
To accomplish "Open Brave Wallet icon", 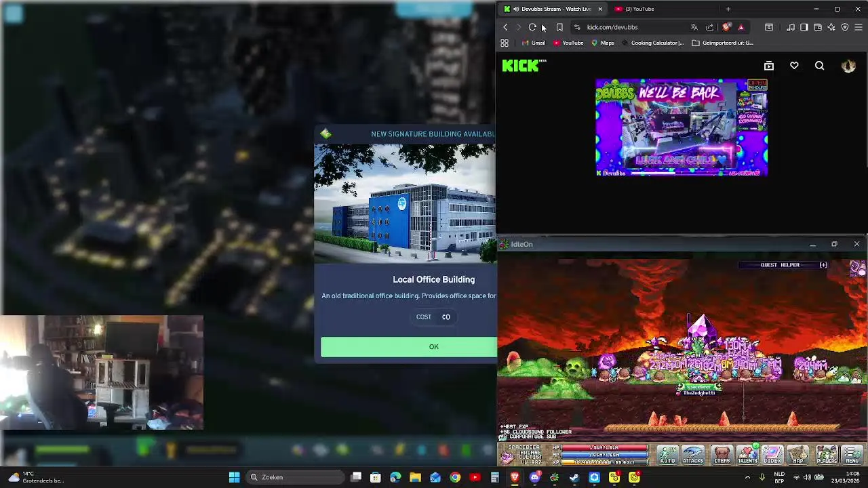I will 818,27.
